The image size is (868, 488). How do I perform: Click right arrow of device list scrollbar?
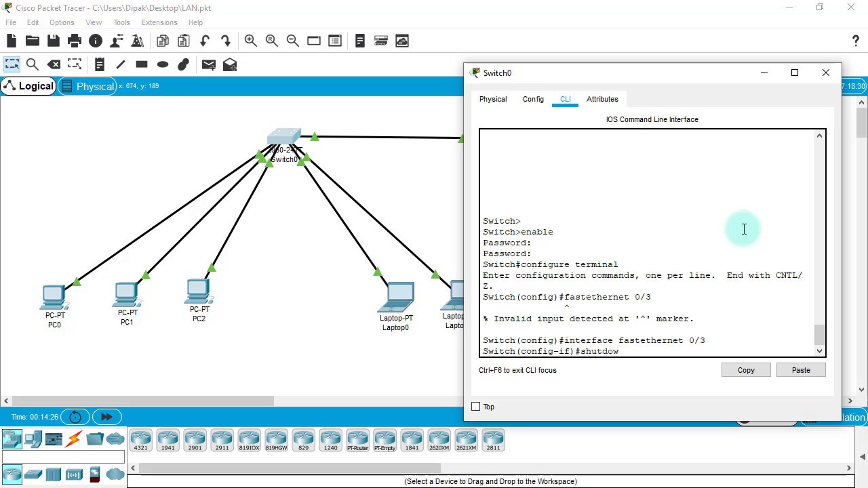coord(848,468)
